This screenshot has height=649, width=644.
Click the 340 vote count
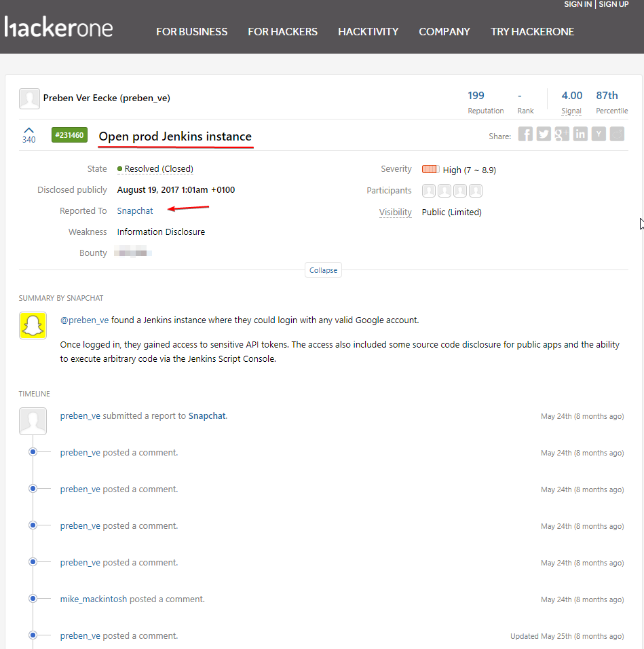click(x=29, y=139)
